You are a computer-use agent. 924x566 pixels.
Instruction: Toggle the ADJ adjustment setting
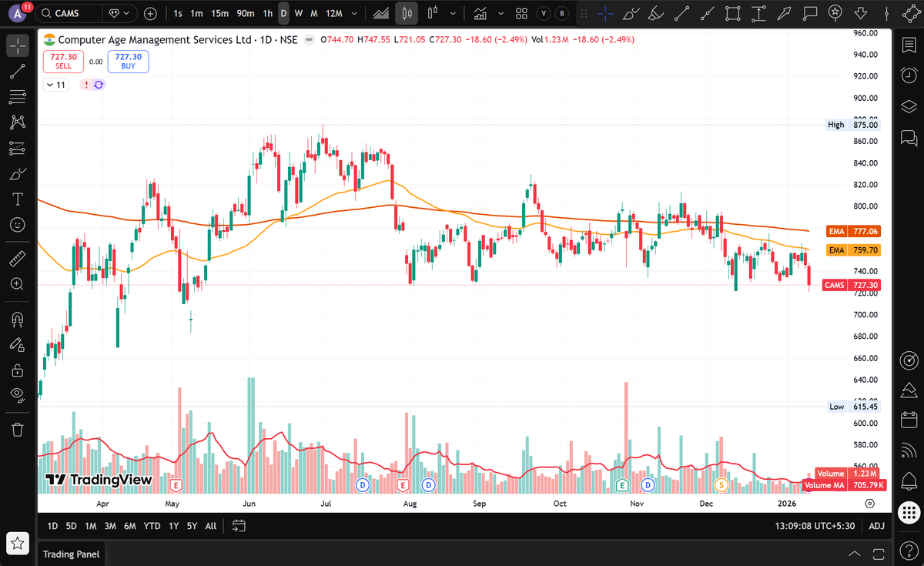click(876, 526)
